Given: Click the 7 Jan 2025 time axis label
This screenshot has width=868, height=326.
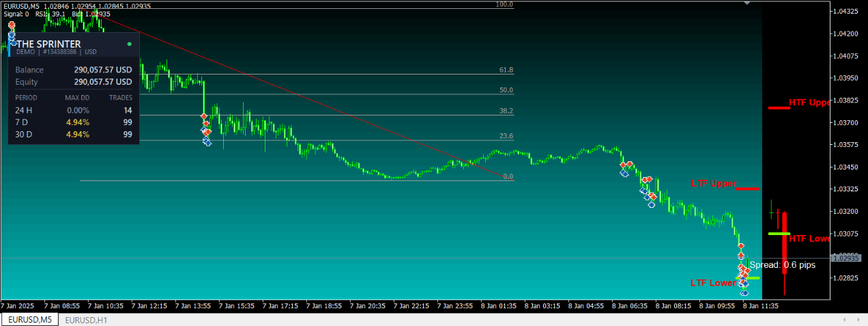Looking at the screenshot, I should [17, 306].
